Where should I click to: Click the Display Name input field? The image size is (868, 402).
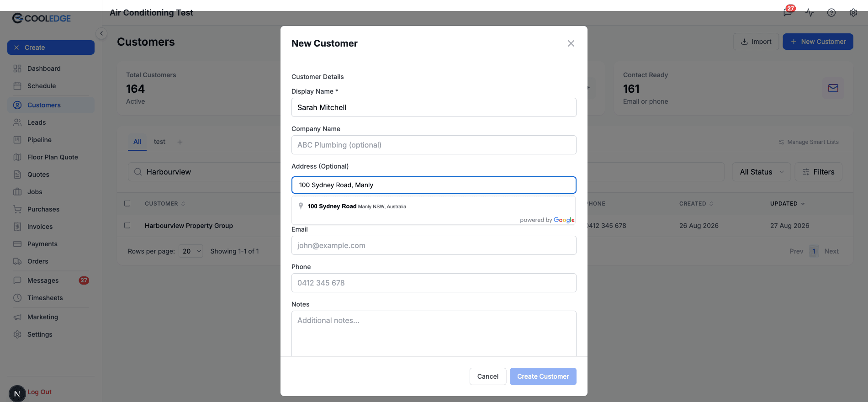(x=434, y=107)
